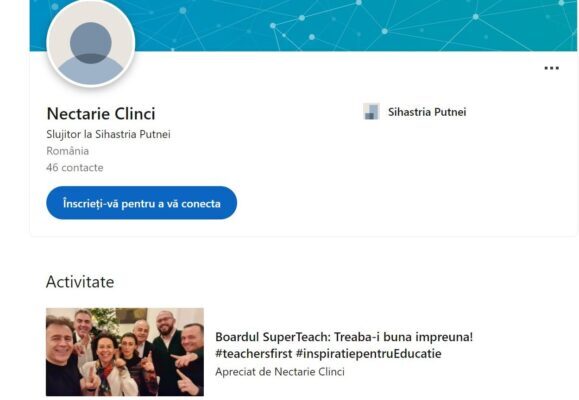Open the SuperTeach board group photo thumbnail

pyautogui.click(x=125, y=352)
